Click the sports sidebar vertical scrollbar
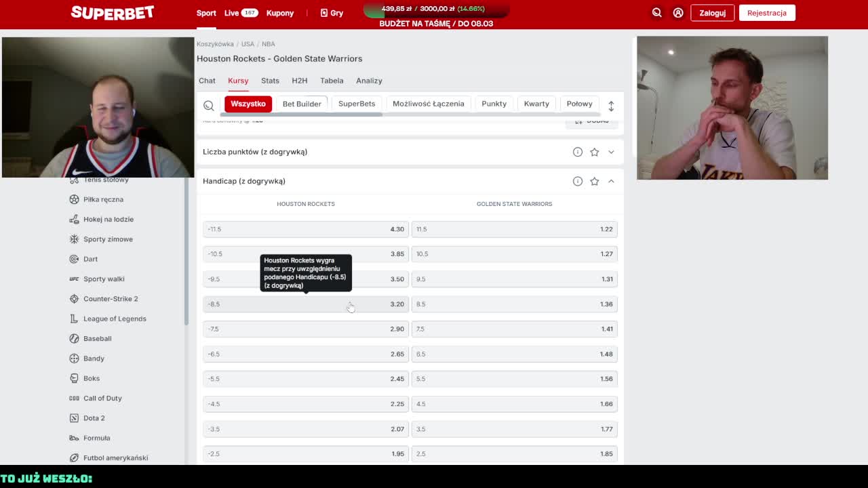Viewport: 868px width, 488px height. [186, 251]
